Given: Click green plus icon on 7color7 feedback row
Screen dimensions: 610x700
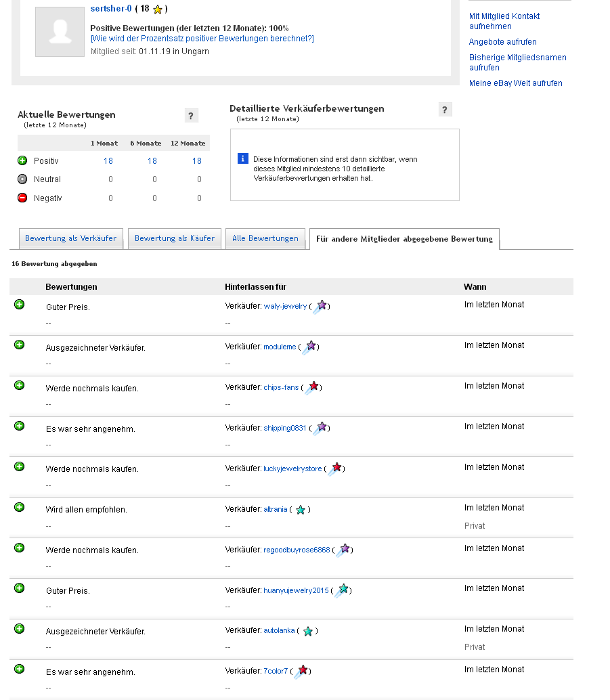Looking at the screenshot, I should (19, 669).
